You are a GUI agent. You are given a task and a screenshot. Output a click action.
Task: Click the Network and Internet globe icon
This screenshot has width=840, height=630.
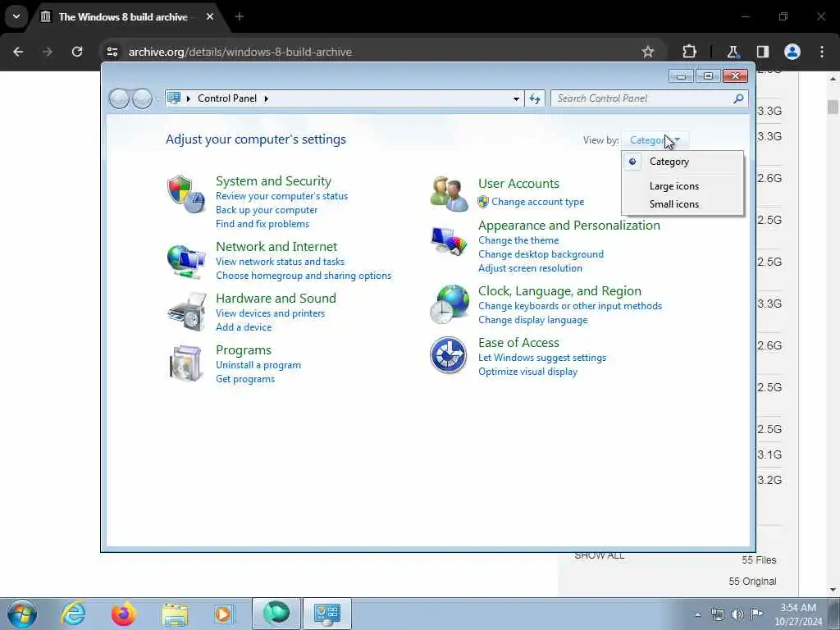[186, 262]
